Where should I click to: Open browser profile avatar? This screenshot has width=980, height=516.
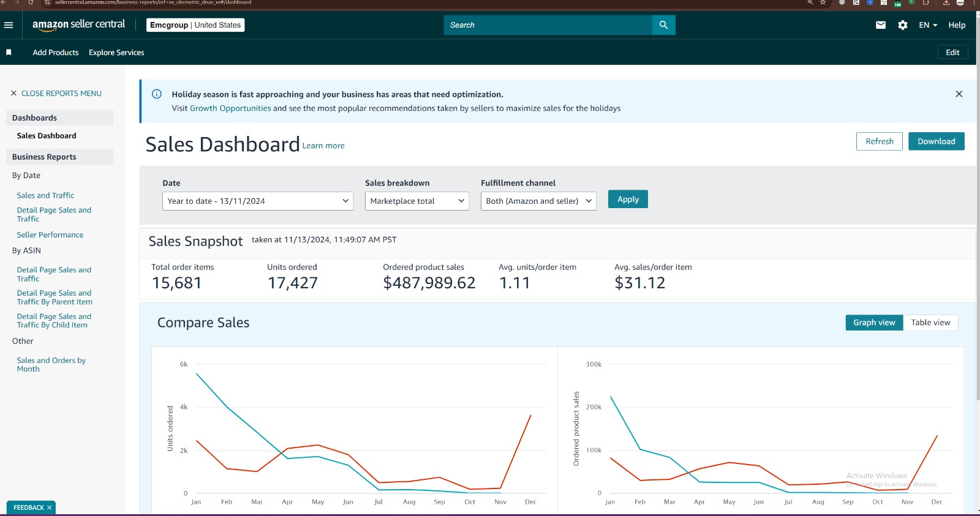[960, 2]
